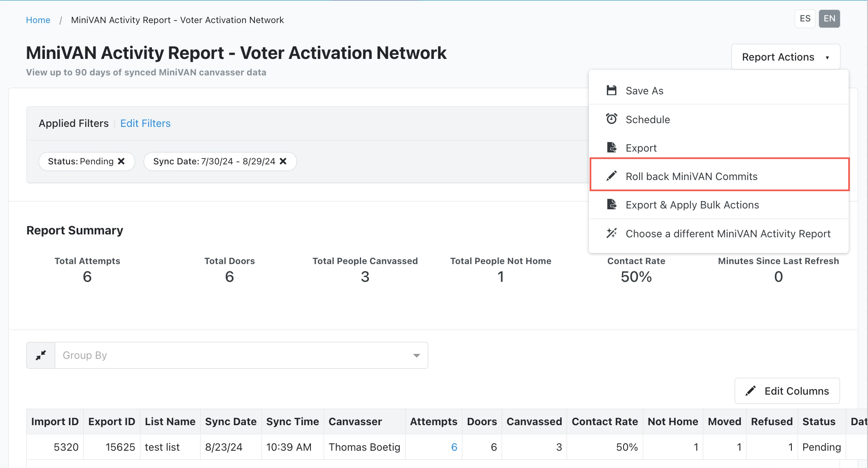Viewport: 868px width, 468px height.
Task: Click the Save As floppy disk icon
Action: coord(611,90)
